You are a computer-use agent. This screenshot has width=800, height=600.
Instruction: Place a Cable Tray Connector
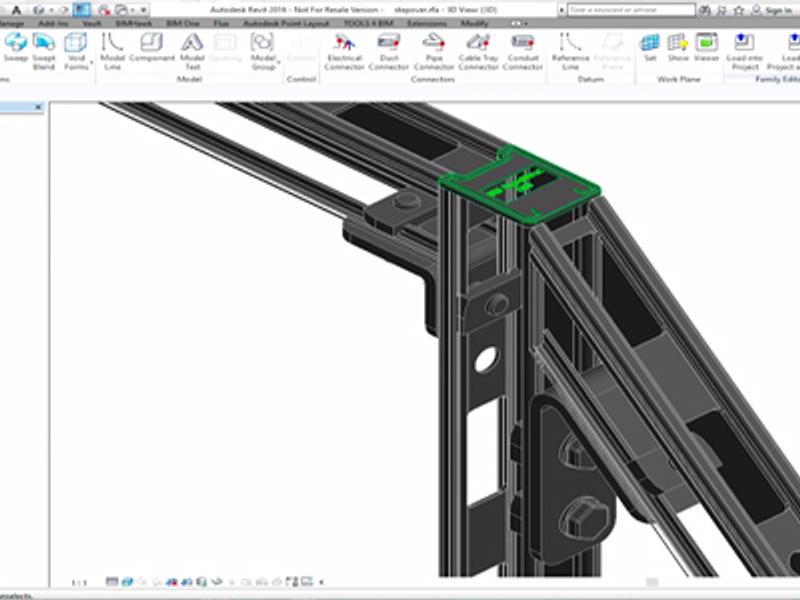[x=478, y=48]
